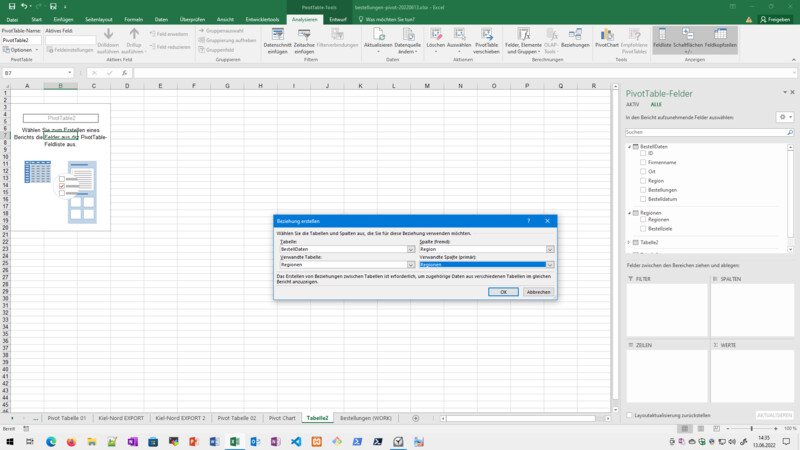This screenshot has height=450, width=800.
Task: Click the Löschen icon in Aktionen
Action: pos(436,35)
